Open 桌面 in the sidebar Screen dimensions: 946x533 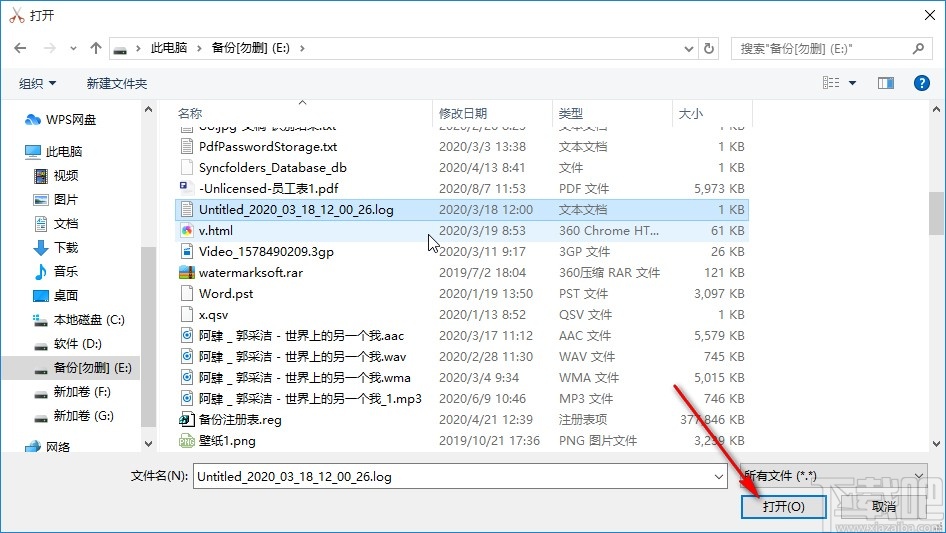[56, 295]
